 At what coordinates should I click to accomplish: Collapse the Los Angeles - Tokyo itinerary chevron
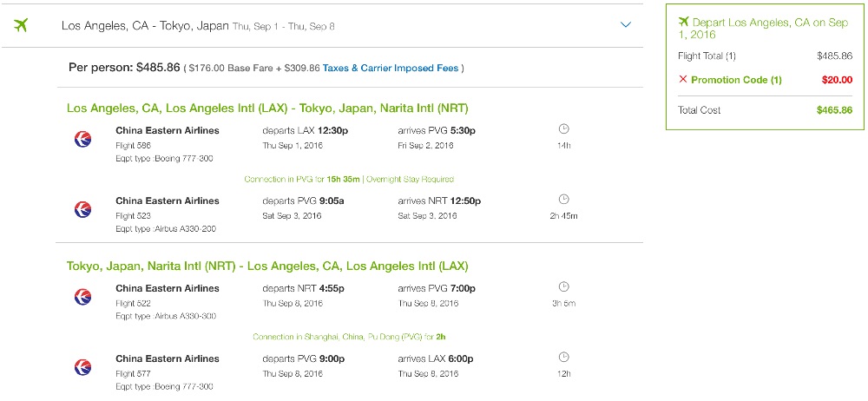(x=626, y=25)
